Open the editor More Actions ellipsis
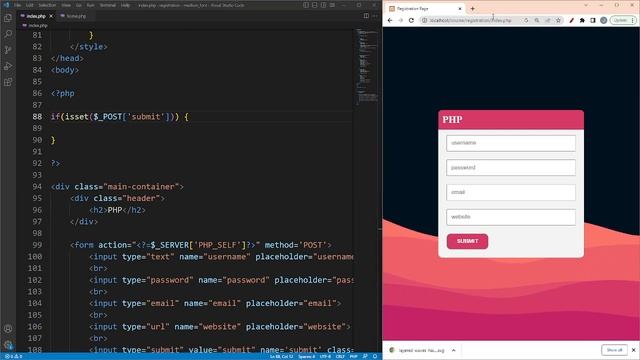This screenshot has width=640, height=360. click(375, 16)
